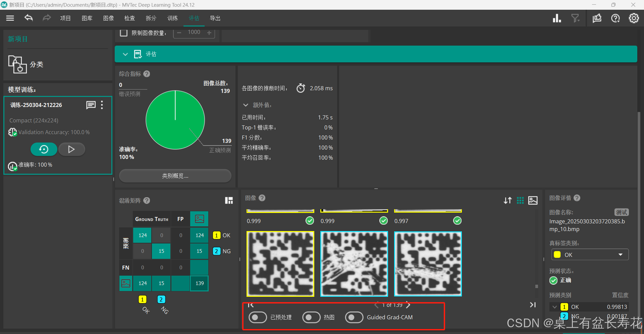This screenshot has width=644, height=334.
Task: Show help for 综合指标
Action: pos(147,74)
